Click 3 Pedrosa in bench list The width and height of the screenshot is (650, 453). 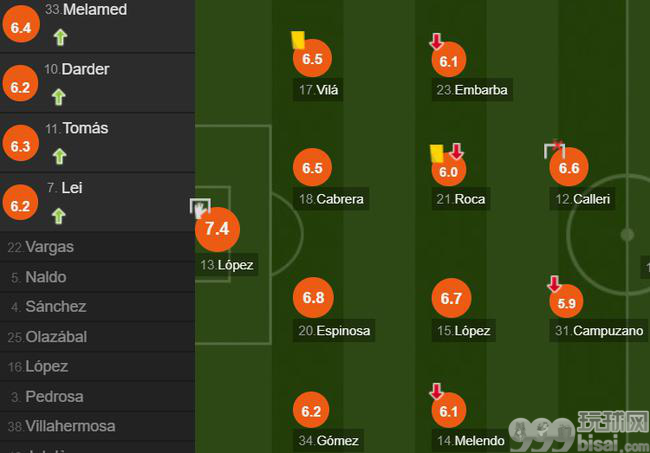97,396
